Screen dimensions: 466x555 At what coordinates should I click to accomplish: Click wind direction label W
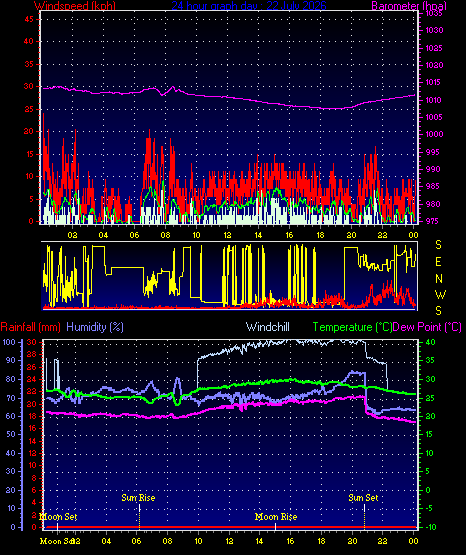(x=440, y=294)
